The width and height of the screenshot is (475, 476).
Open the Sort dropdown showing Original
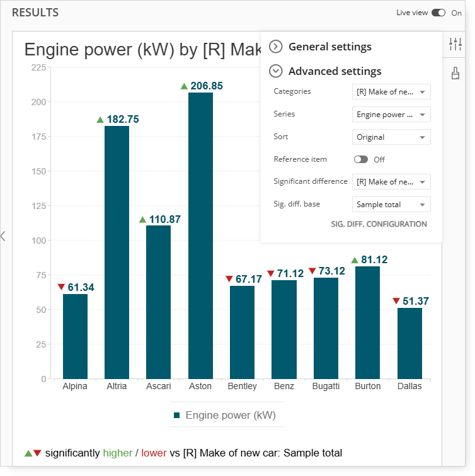pyautogui.click(x=391, y=137)
